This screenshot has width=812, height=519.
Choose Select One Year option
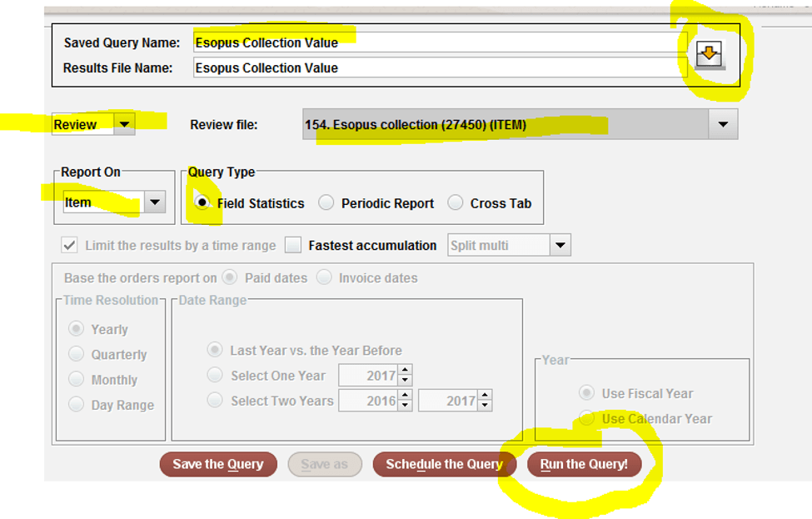(x=214, y=375)
